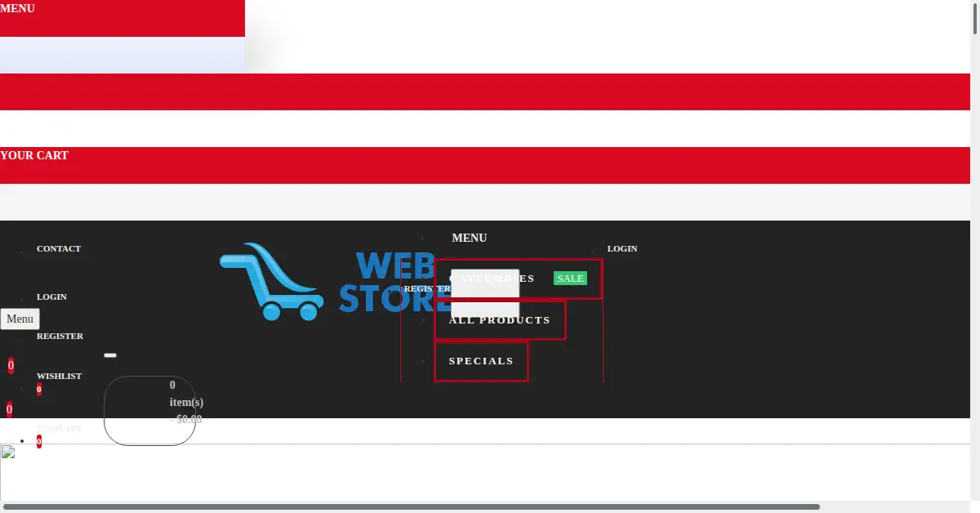Click the gray Menu button
980x513 pixels.
[20, 319]
